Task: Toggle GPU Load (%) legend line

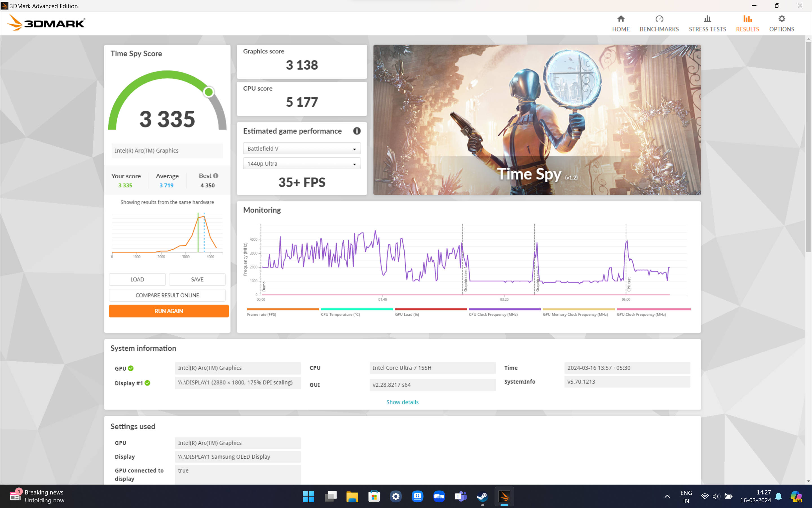Action: point(431,312)
